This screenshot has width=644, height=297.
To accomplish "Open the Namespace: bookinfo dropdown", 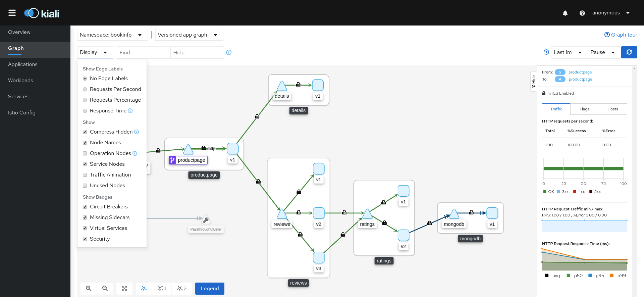I will (112, 35).
